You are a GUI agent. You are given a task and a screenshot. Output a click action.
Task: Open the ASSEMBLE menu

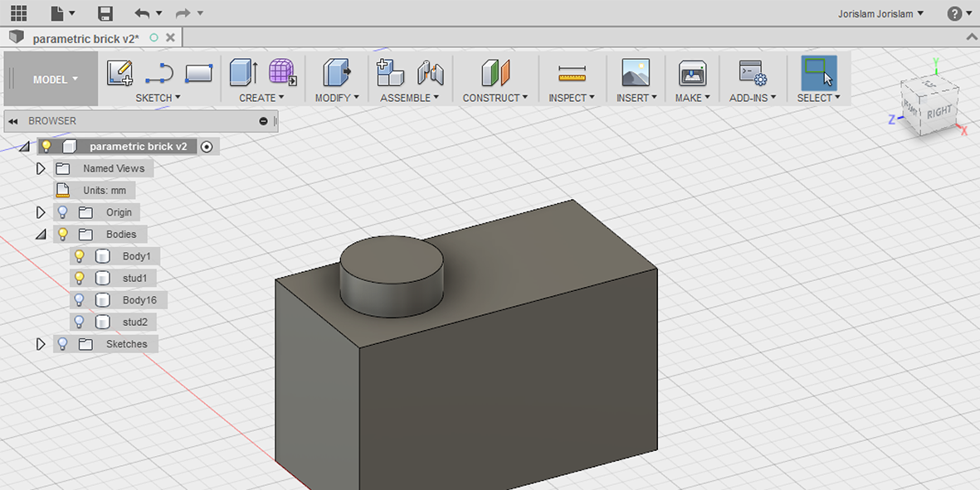coord(410,98)
